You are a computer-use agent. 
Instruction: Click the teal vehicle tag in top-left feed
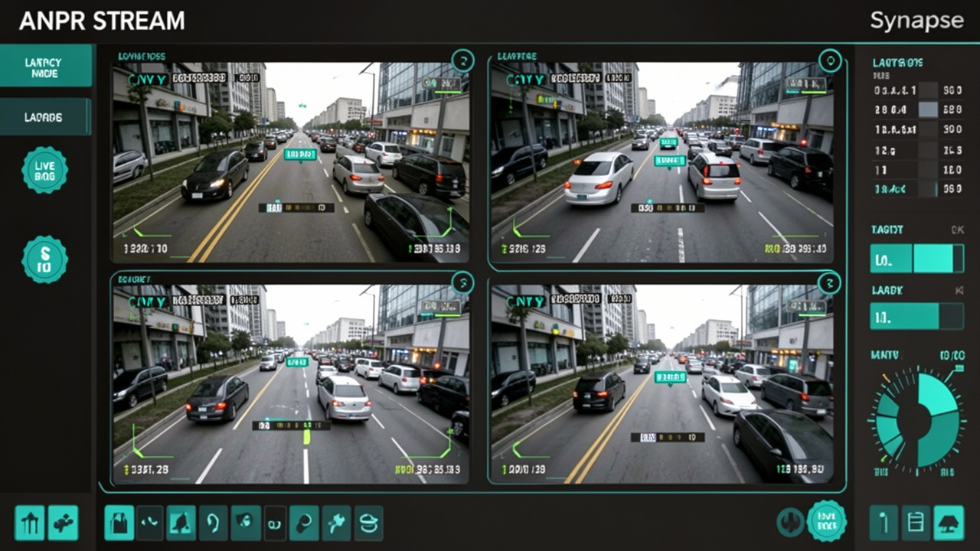click(300, 155)
